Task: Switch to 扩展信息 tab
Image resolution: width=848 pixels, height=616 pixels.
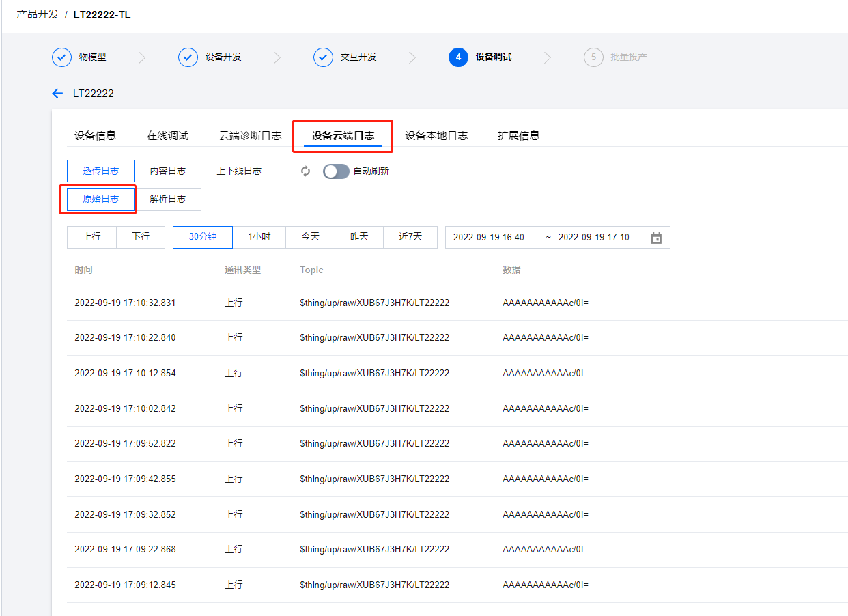Action: coord(519,136)
